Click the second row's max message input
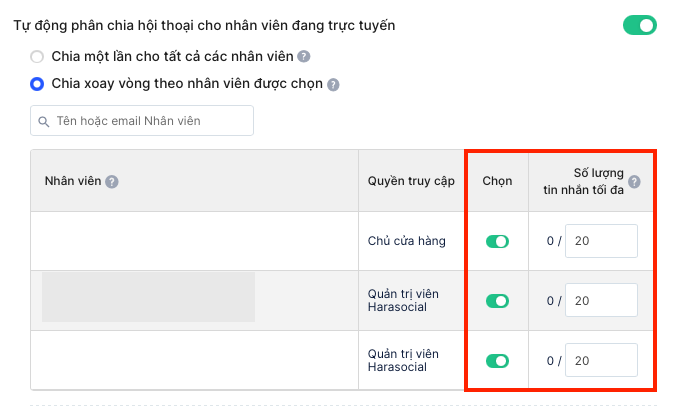This screenshot has width=677, height=415. pos(601,300)
